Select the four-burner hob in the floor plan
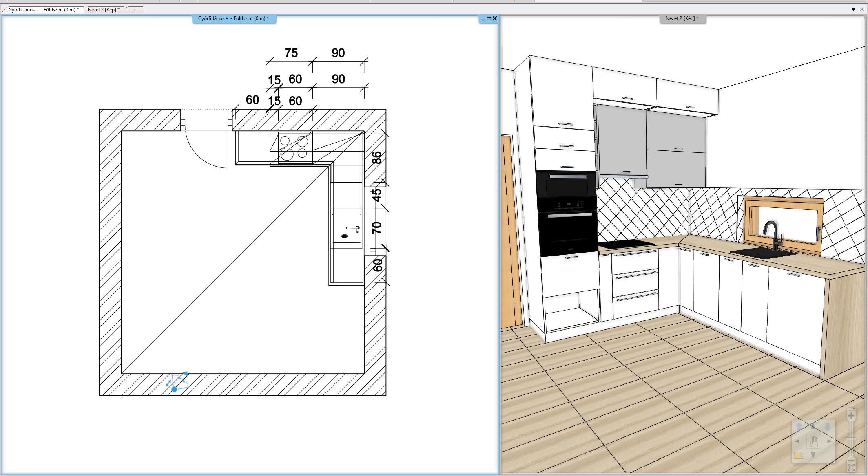868x476 pixels. 295,148
